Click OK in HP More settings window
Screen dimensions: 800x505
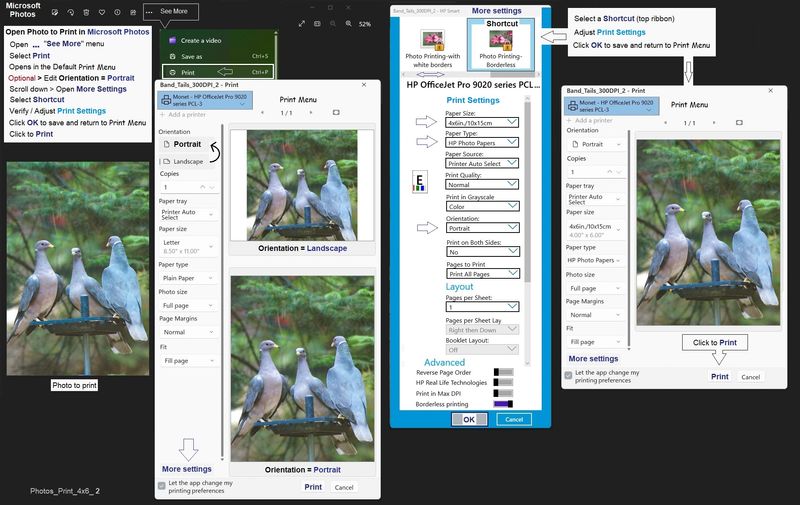469,419
